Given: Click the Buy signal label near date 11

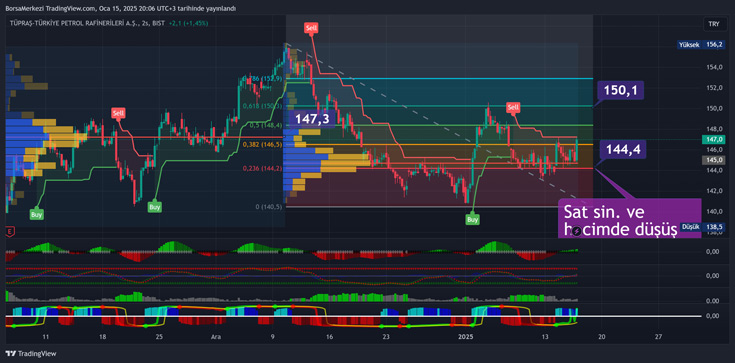Looking at the screenshot, I should coord(36,215).
